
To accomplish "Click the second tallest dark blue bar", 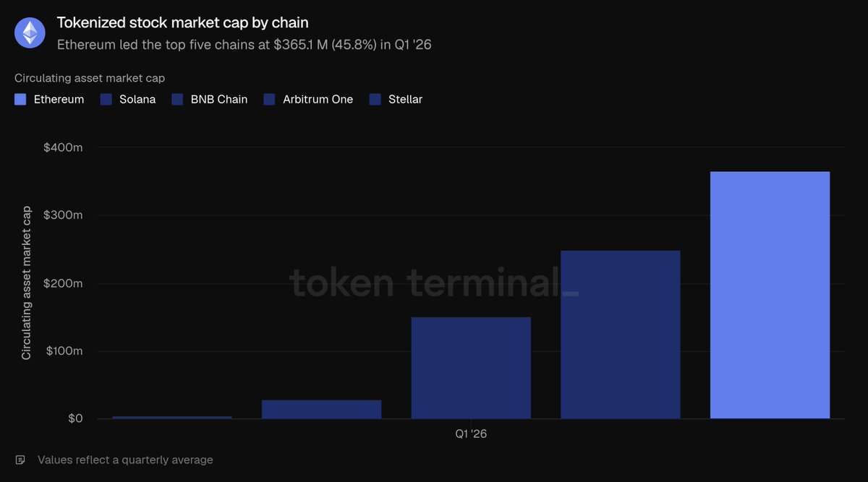I will pyautogui.click(x=621, y=335).
